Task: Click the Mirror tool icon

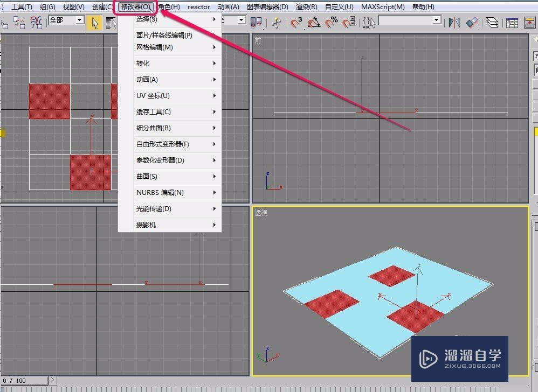Action: 454,23
